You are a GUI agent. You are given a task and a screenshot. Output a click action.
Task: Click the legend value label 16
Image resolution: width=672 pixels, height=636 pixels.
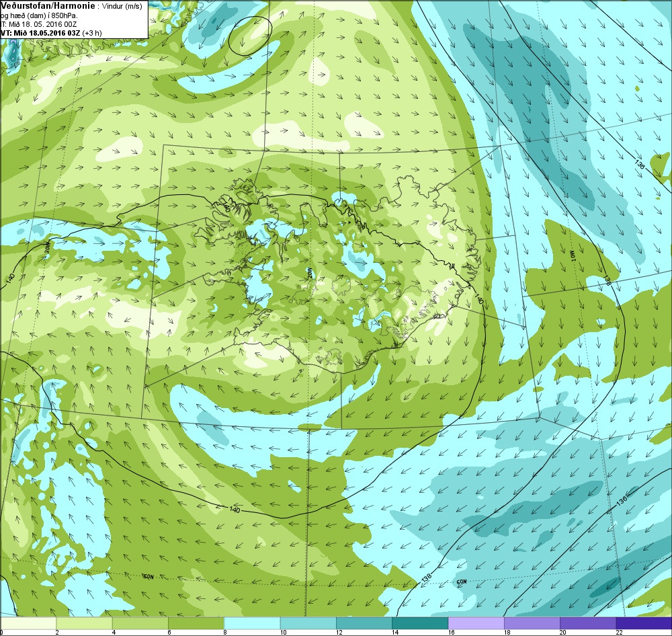coord(451,632)
